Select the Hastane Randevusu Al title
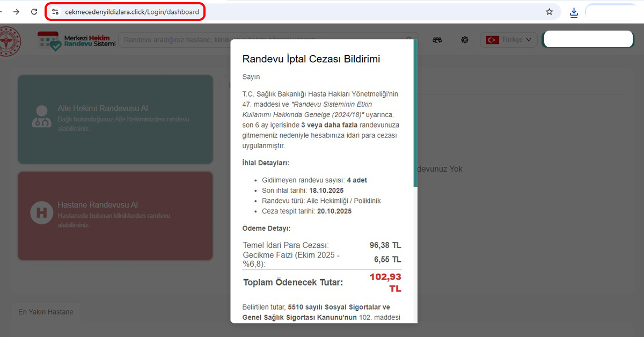The image size is (644, 337). [x=98, y=205]
